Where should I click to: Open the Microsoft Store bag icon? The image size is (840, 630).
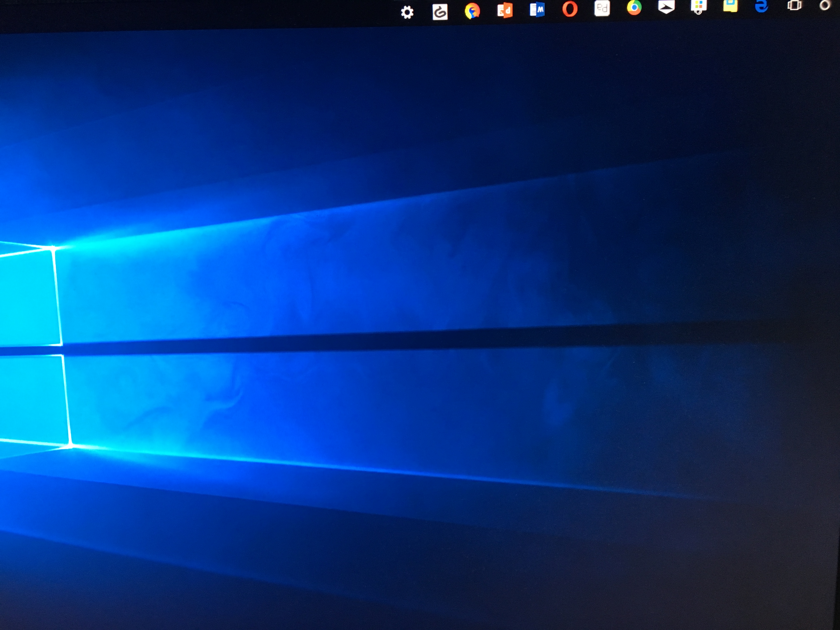click(x=698, y=6)
